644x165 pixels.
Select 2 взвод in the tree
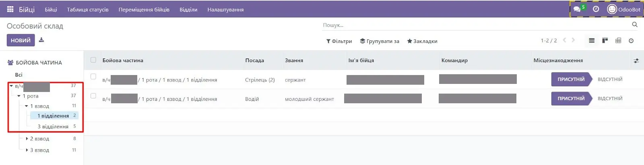(39, 138)
